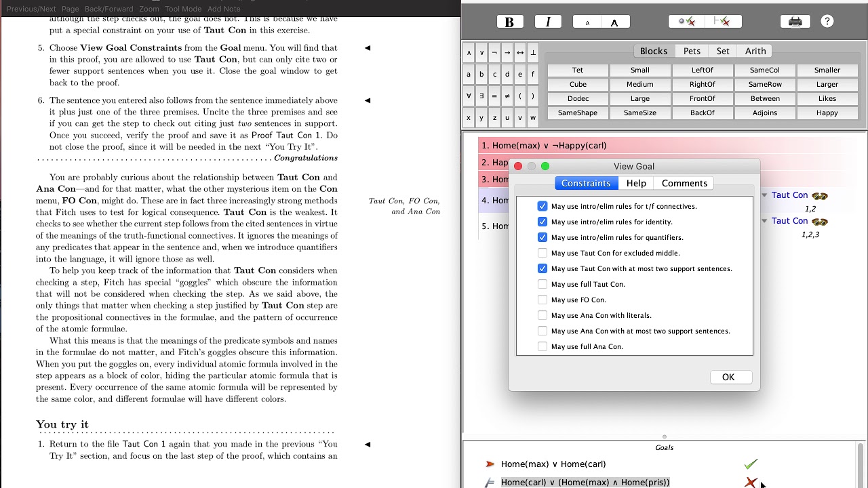This screenshot has height=488, width=868.
Task: Insert the Between predicate
Action: point(765,98)
